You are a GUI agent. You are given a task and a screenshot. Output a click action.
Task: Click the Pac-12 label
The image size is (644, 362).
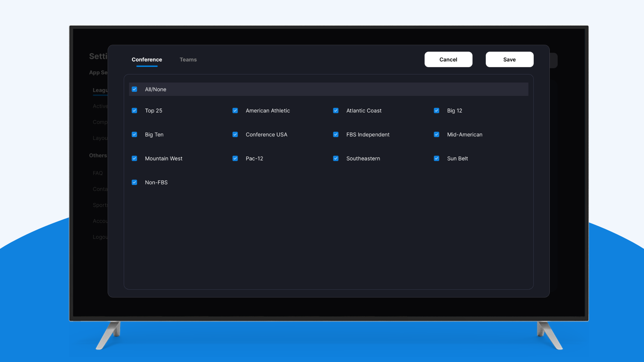point(254,159)
